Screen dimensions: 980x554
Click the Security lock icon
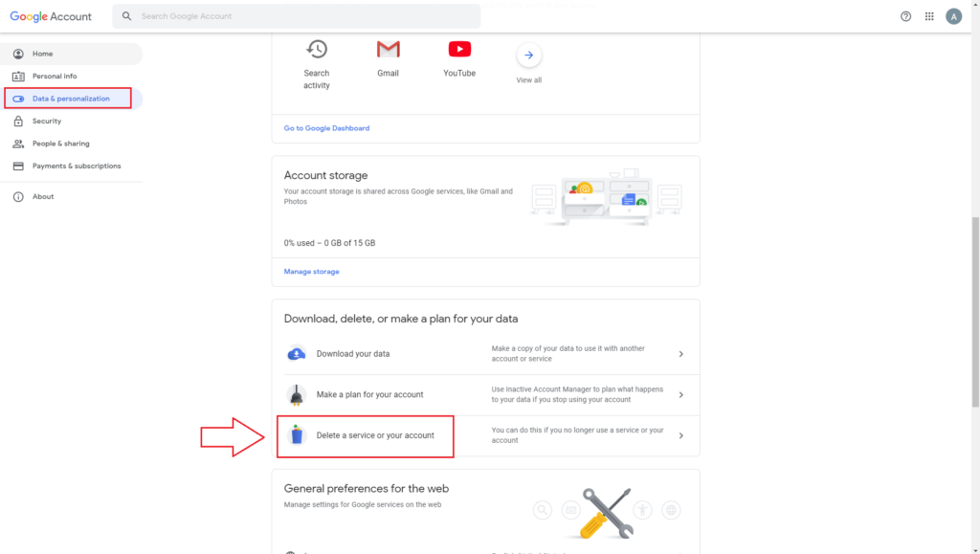click(18, 122)
